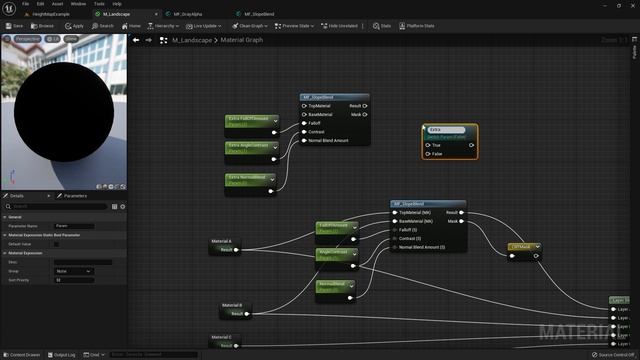Navigate forward in graph history

click(x=149, y=40)
